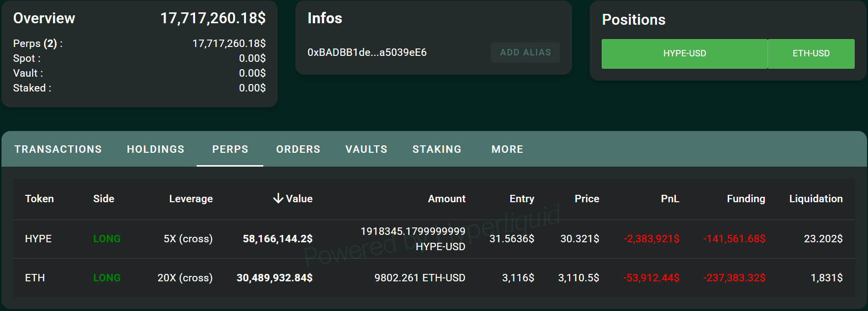Screen dimensions: 868x311
Task: Go to the Vaults tab
Action: (366, 149)
